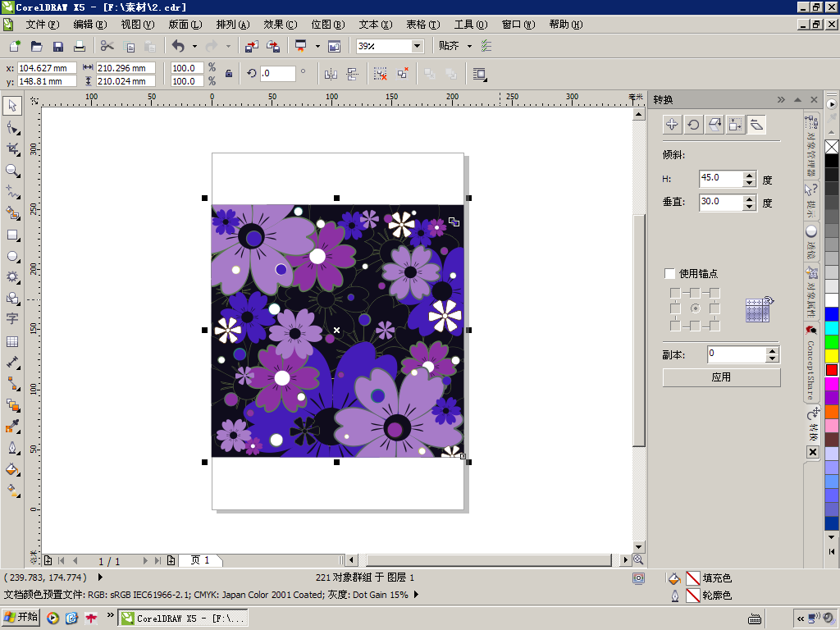The image size is (840, 630).
Task: Enable the 使用锚点 checkbox
Action: (x=669, y=274)
